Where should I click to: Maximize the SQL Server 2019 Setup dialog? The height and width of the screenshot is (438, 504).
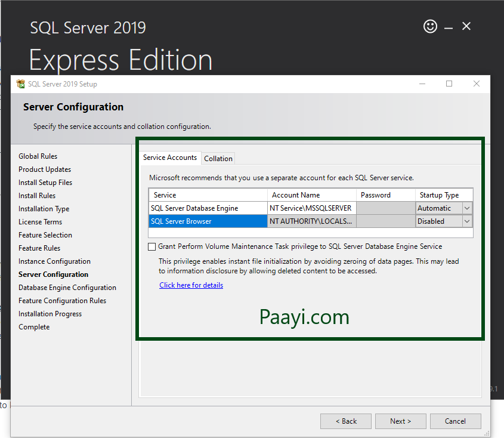point(449,84)
